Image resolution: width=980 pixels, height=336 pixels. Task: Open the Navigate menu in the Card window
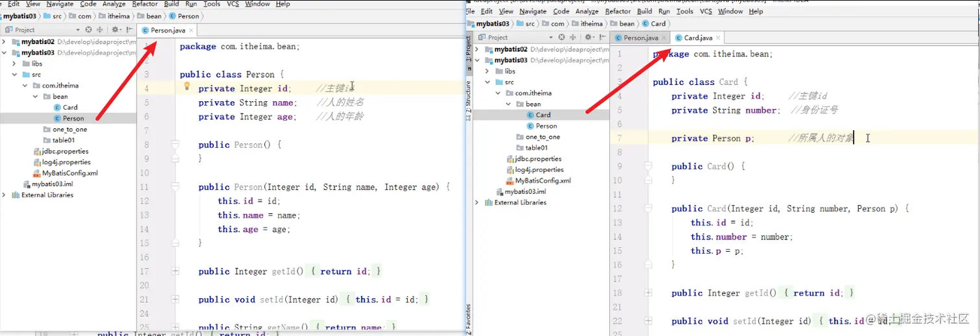tap(533, 11)
